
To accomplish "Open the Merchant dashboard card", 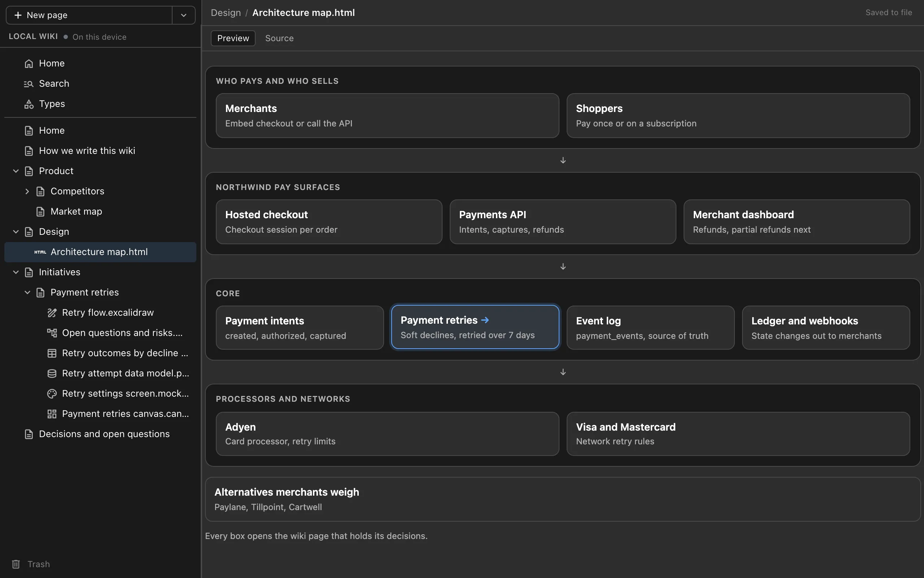I will click(797, 222).
